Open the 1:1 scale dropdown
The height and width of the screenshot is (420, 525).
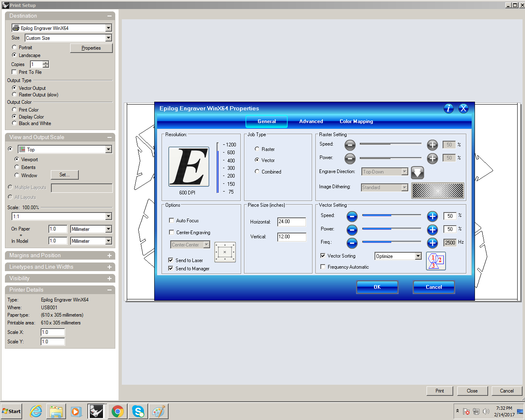[x=109, y=216]
